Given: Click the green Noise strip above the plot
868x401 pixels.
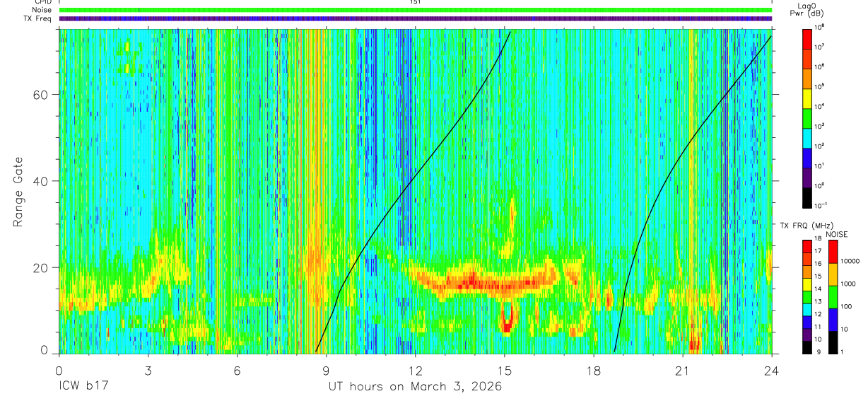Looking at the screenshot, I should 416,10.
